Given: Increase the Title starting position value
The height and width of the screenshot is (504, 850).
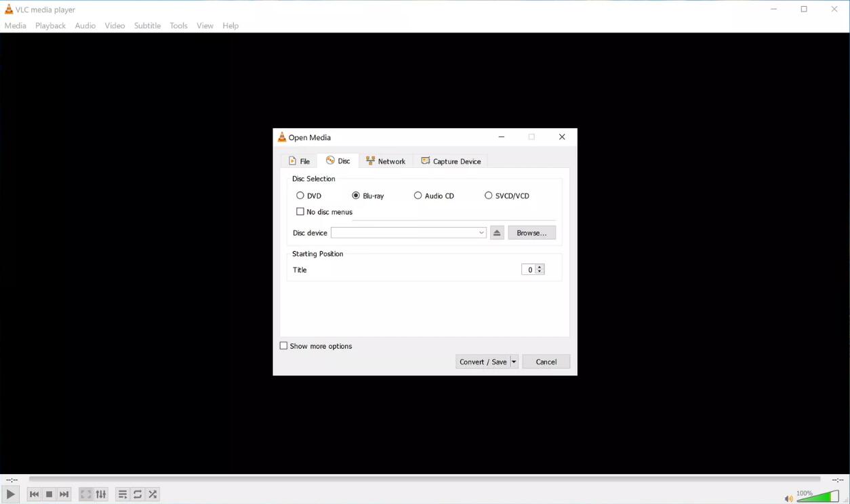Looking at the screenshot, I should coord(540,267).
